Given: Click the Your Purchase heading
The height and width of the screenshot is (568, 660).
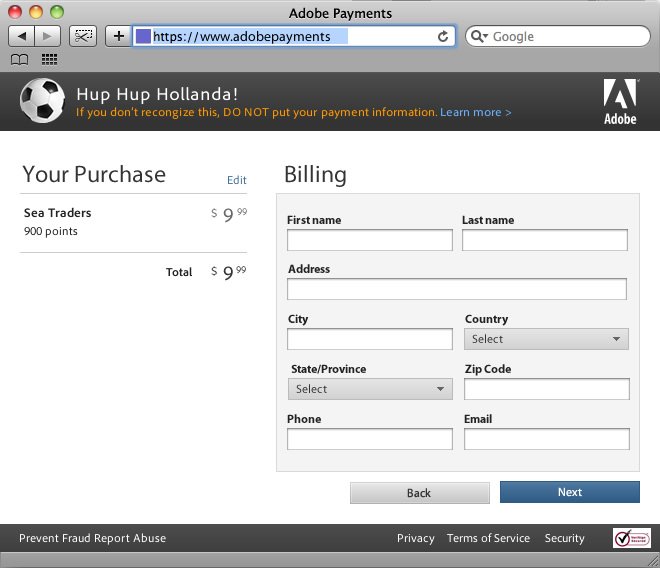Looking at the screenshot, I should coord(94,174).
